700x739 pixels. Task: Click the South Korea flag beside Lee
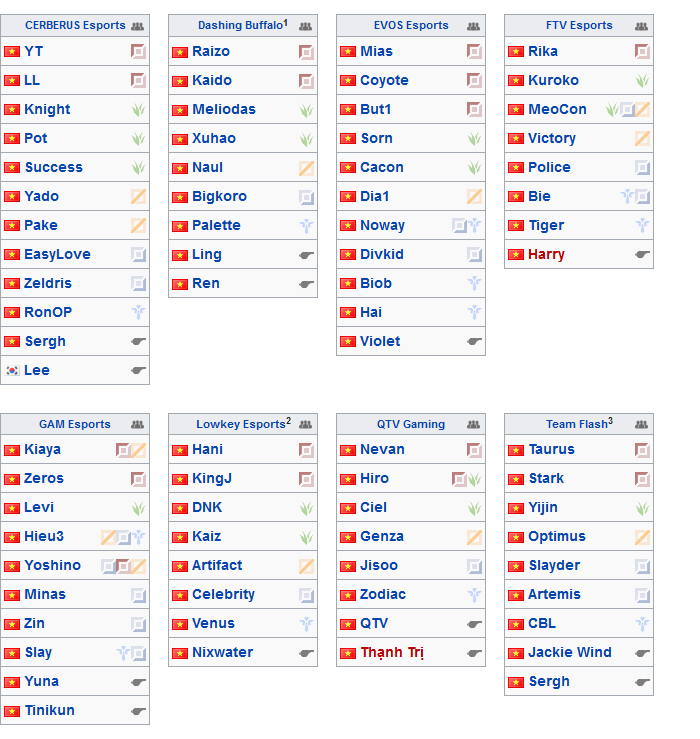coord(12,370)
